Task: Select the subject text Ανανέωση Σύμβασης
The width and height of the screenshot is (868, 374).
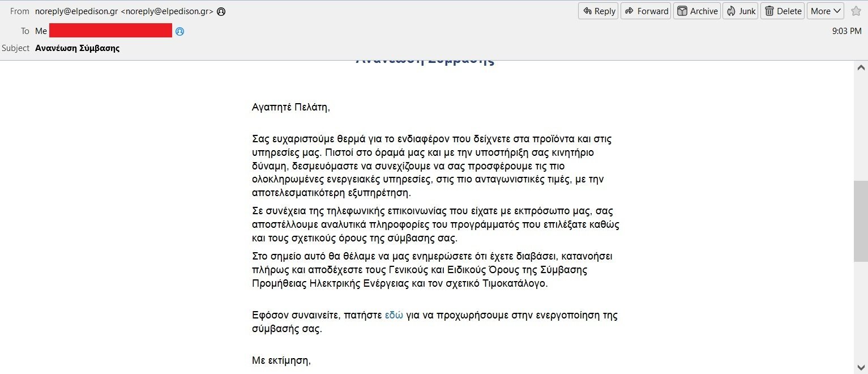Action: click(x=77, y=48)
